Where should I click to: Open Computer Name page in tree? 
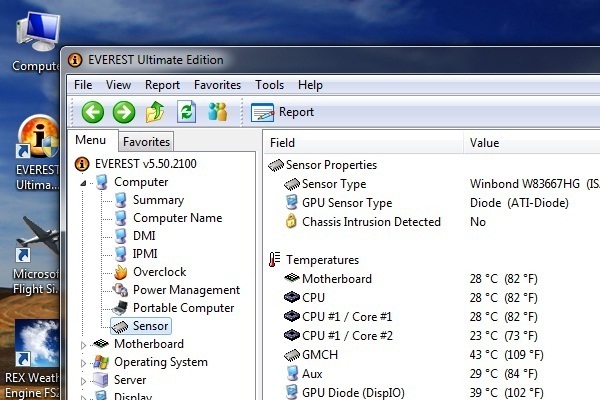click(168, 218)
